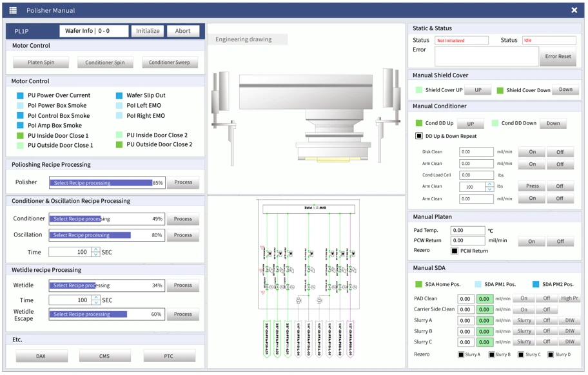Open the PTC module

click(x=169, y=356)
